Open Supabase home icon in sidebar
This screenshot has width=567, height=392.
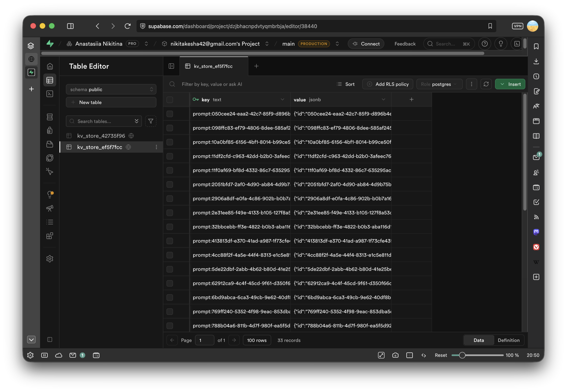pyautogui.click(x=50, y=66)
